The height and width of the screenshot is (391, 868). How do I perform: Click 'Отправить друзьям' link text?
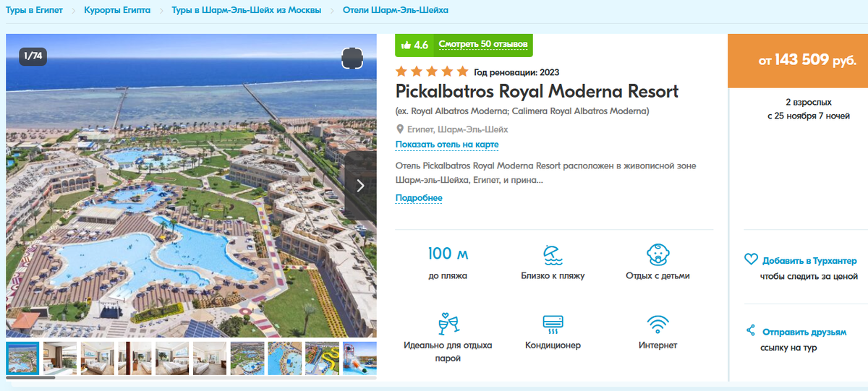(x=804, y=332)
